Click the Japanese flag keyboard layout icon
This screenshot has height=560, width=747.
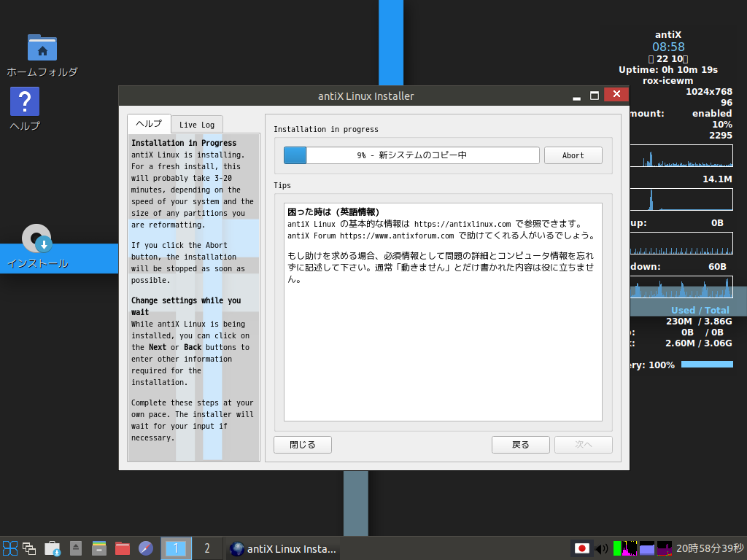581,548
